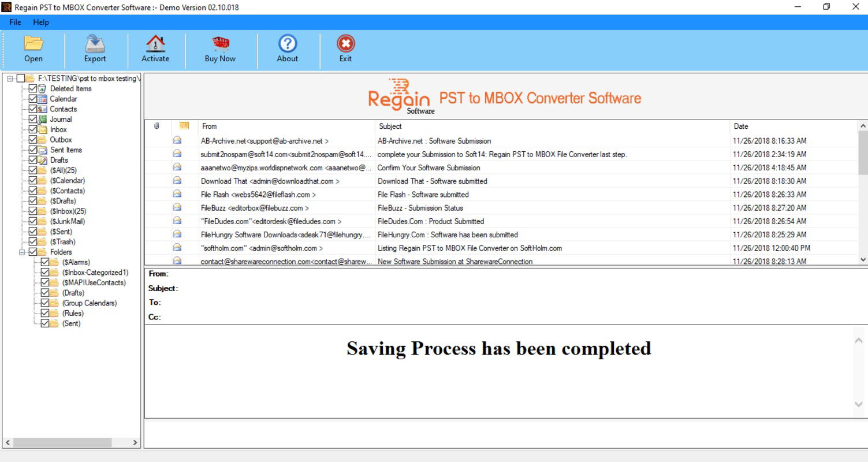Viewport: 868px width, 462px height.
Task: Select email from softholm.com
Action: [501, 248]
